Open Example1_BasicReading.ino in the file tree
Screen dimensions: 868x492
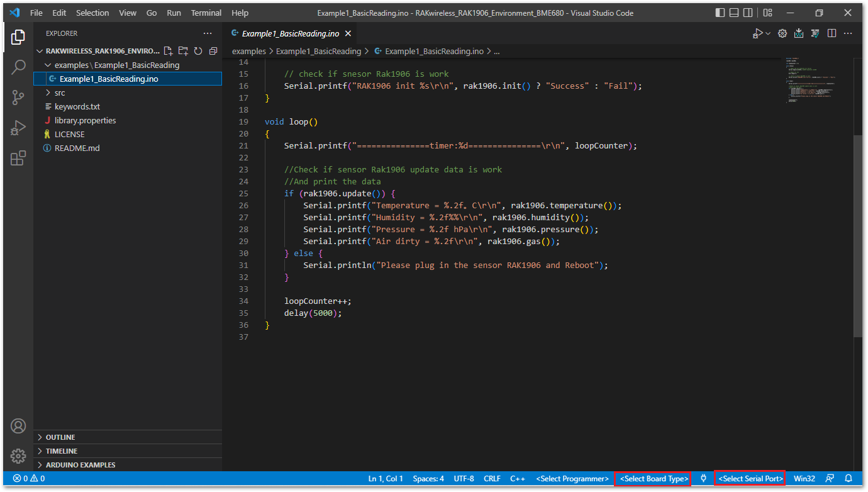pyautogui.click(x=128, y=79)
